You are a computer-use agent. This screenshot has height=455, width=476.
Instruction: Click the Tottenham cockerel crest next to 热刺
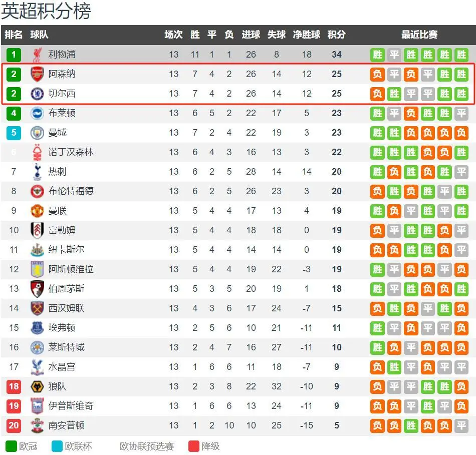coord(37,172)
